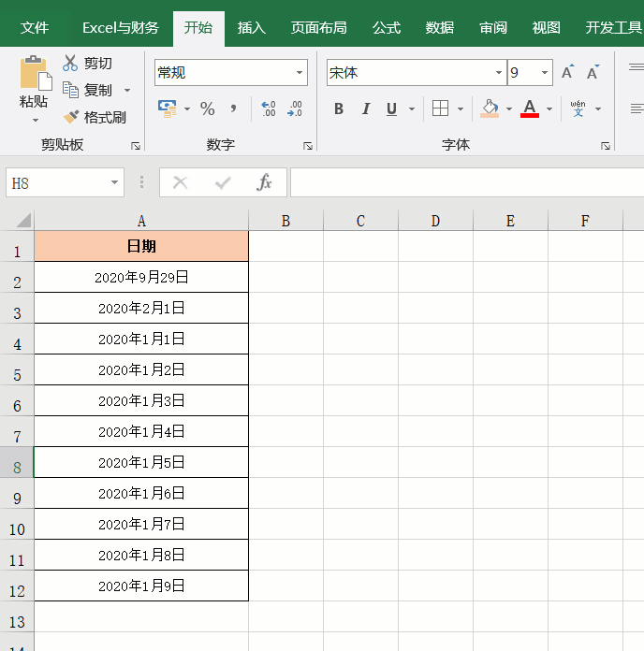Apply fill color bucket
The image size is (644, 651).
490,108
